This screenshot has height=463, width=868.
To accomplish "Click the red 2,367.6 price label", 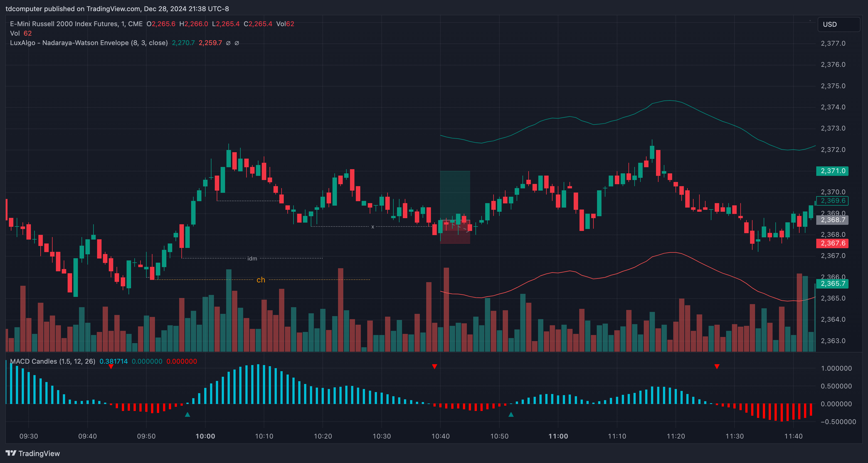I will pos(832,243).
